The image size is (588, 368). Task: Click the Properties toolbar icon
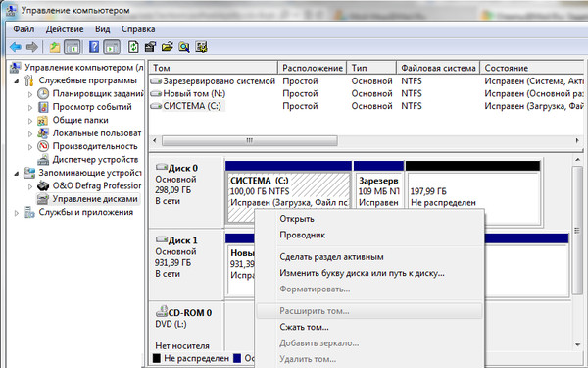pyautogui.click(x=150, y=47)
